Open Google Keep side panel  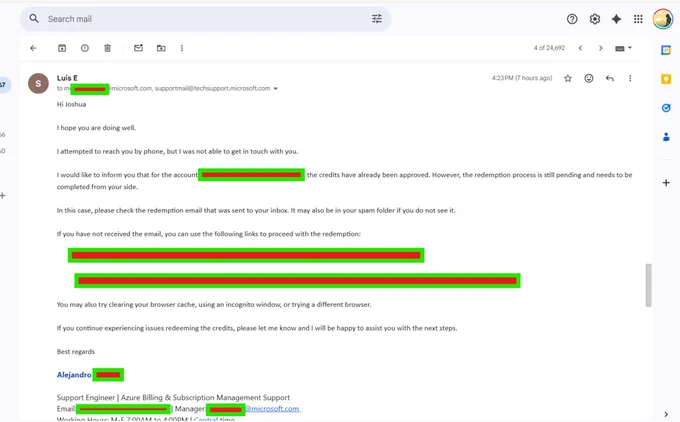pos(666,79)
